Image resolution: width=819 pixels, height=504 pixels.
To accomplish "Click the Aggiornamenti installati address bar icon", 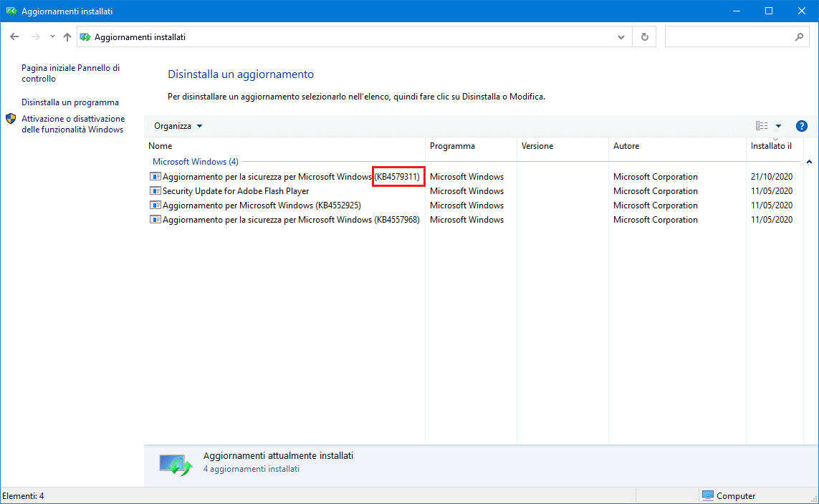I will (x=85, y=37).
